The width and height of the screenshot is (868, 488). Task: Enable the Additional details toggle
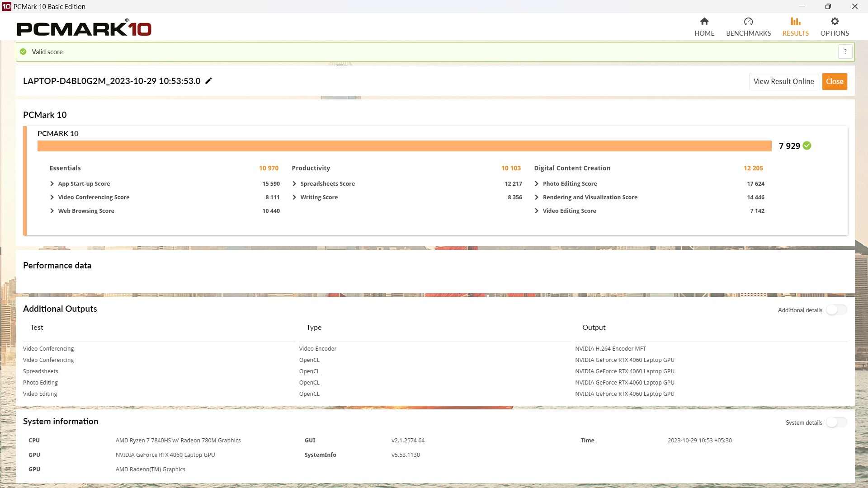tap(836, 310)
